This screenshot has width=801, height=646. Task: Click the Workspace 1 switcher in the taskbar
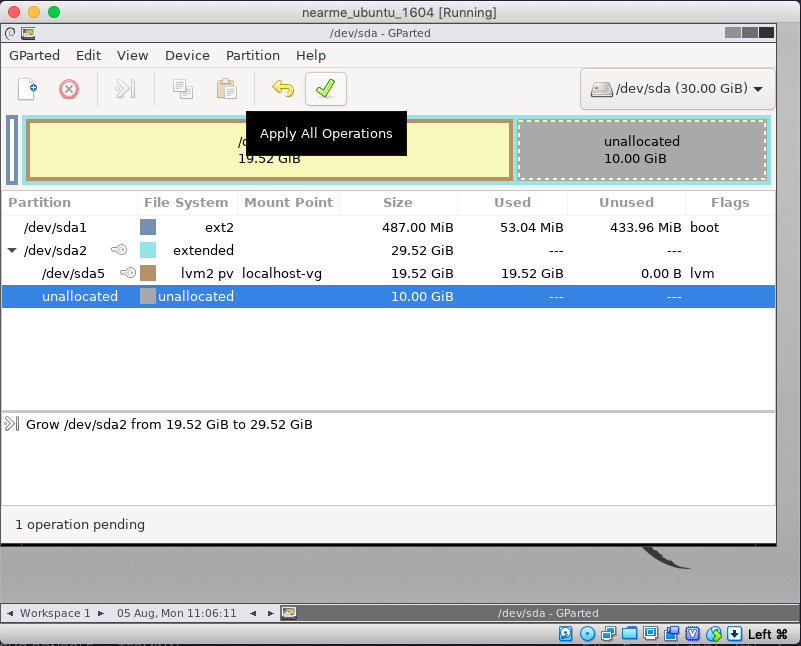(55, 613)
